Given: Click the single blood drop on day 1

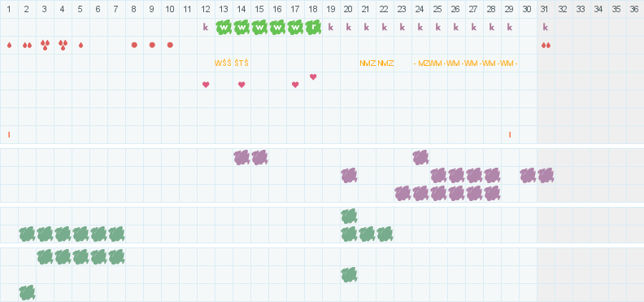Looking at the screenshot, I should 9,46.
